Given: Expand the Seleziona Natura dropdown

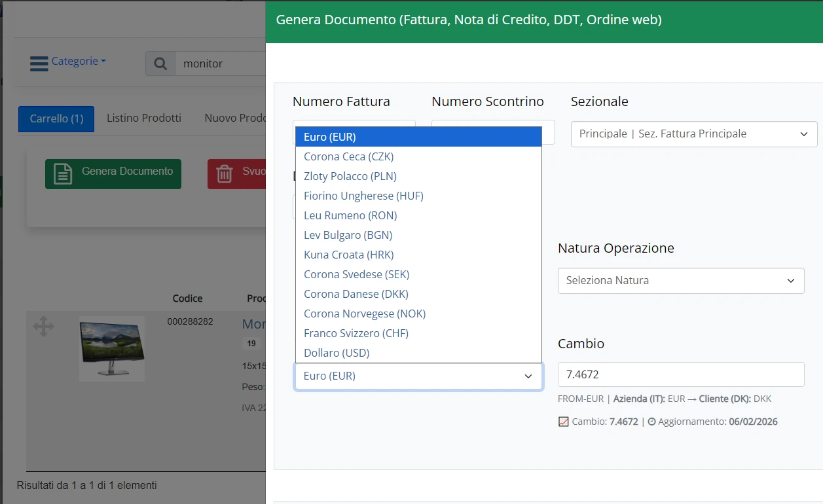Looking at the screenshot, I should [x=681, y=280].
